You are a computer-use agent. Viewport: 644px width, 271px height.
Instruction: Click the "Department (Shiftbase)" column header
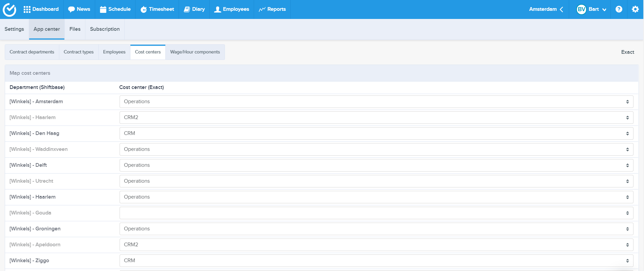37,87
